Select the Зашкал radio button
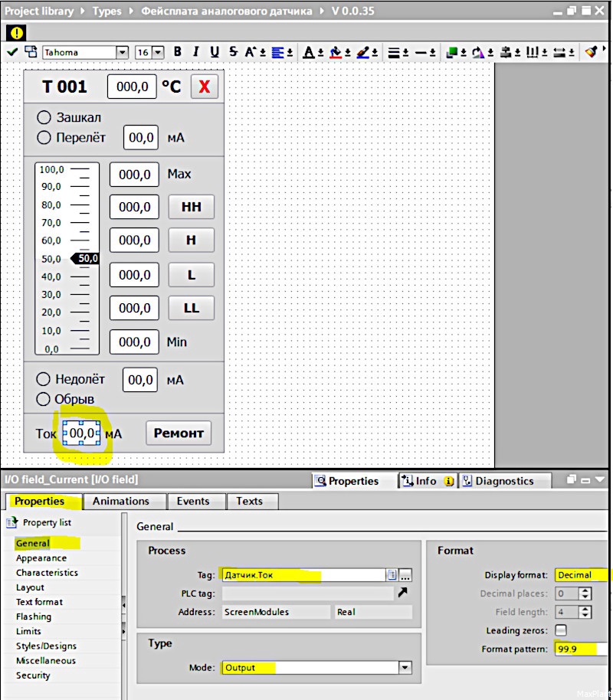Screen dimensions: 613x700 coord(44,117)
